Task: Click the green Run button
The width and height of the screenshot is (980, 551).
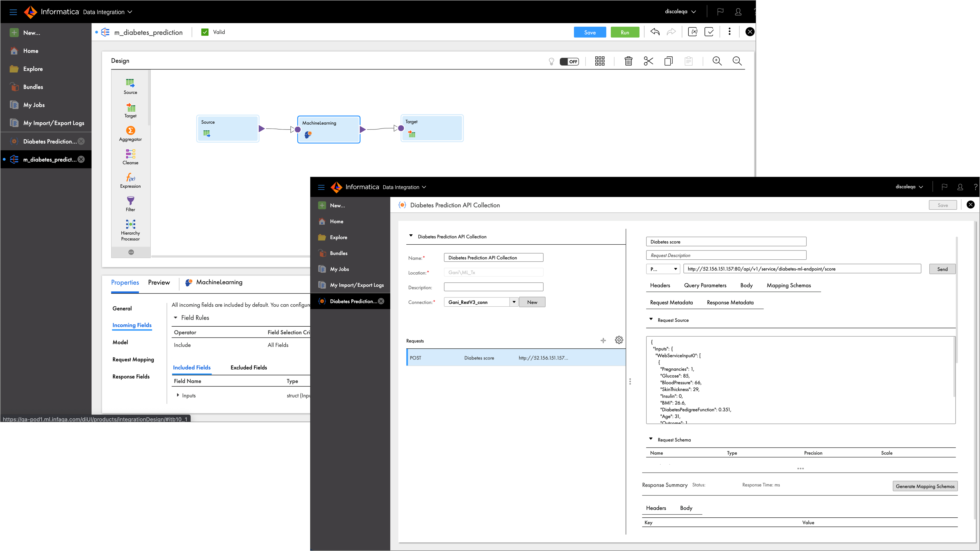Action: (625, 32)
